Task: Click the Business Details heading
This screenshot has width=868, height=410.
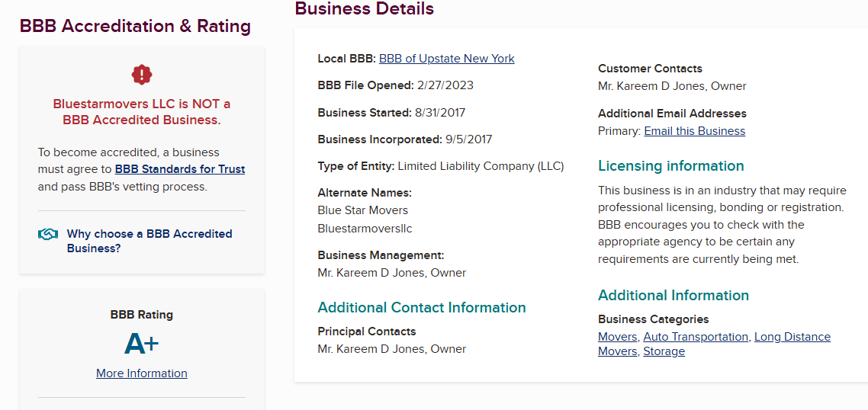Action: tap(365, 9)
